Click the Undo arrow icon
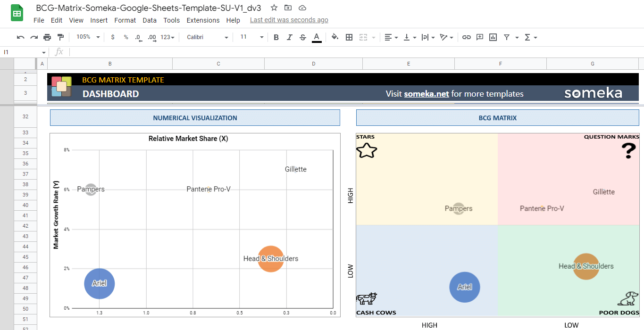Image resolution: width=644 pixels, height=330 pixels. tap(20, 37)
